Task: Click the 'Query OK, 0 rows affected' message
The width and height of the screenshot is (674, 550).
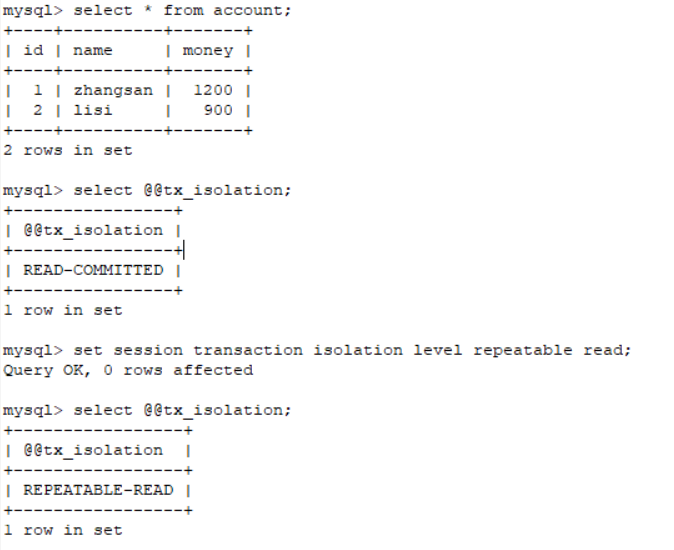Action: (128, 370)
